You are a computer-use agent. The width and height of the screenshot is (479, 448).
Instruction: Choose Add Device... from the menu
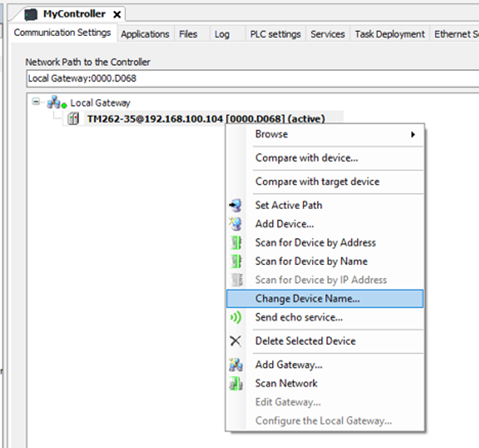pos(325,224)
